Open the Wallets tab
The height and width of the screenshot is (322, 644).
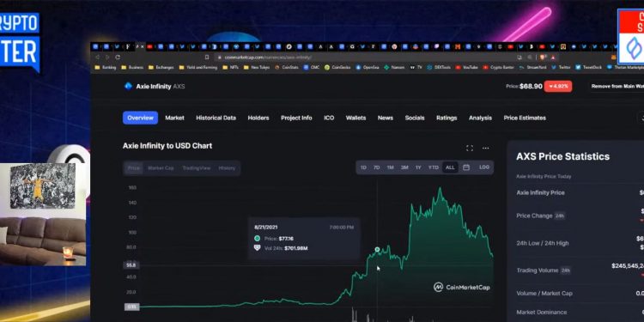pos(355,118)
